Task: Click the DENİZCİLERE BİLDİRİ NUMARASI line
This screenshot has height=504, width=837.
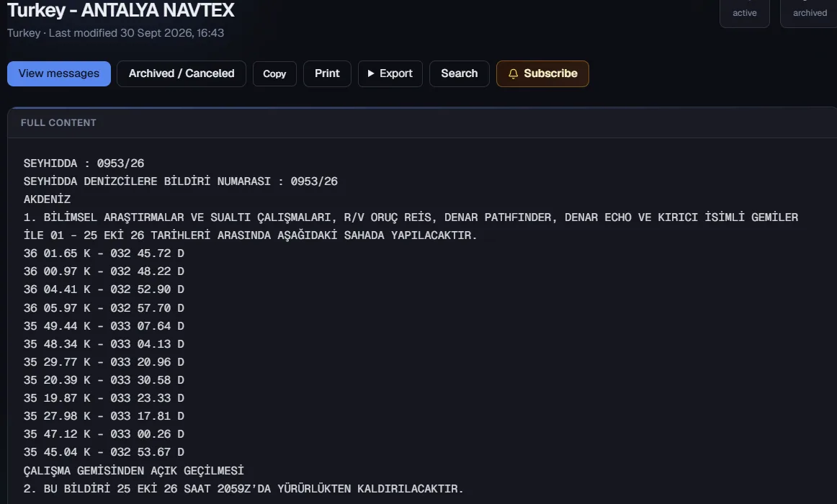Action: [180, 181]
